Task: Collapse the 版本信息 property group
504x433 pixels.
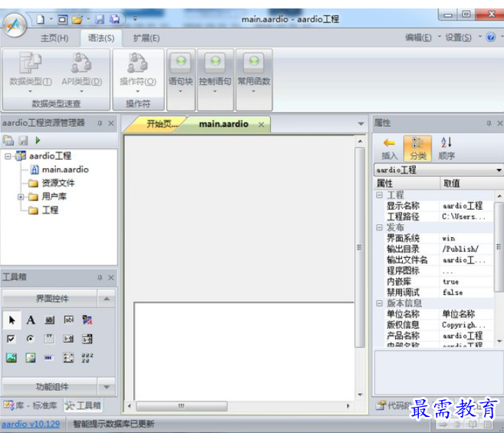Action: (379, 303)
